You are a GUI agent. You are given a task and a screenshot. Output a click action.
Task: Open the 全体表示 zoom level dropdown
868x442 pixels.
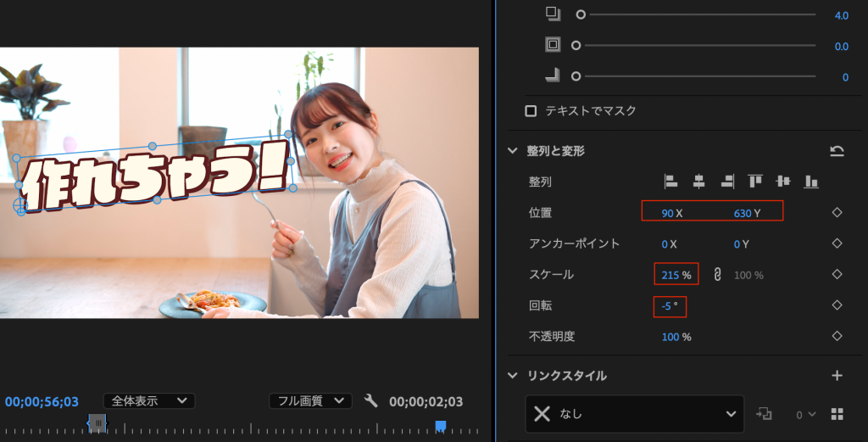[x=149, y=400]
